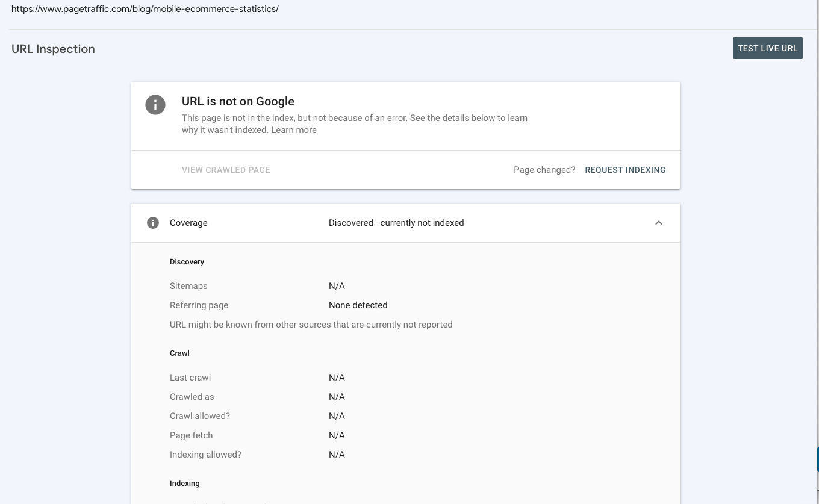Collapse the Coverage section chevron
This screenshot has width=819, height=504.
click(659, 222)
